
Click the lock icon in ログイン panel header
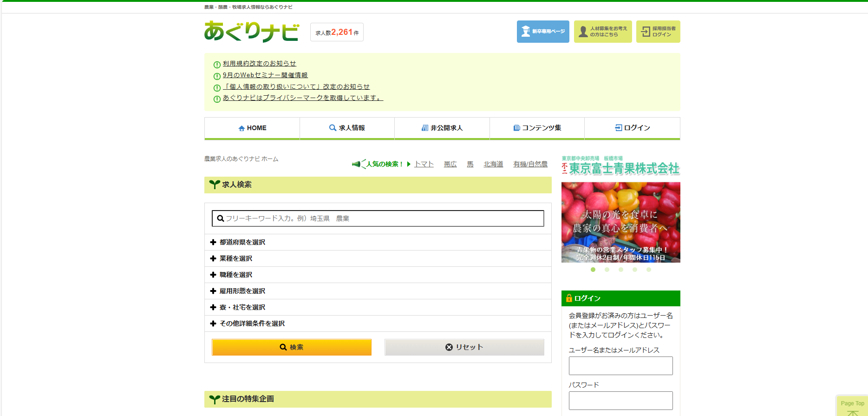coord(568,298)
